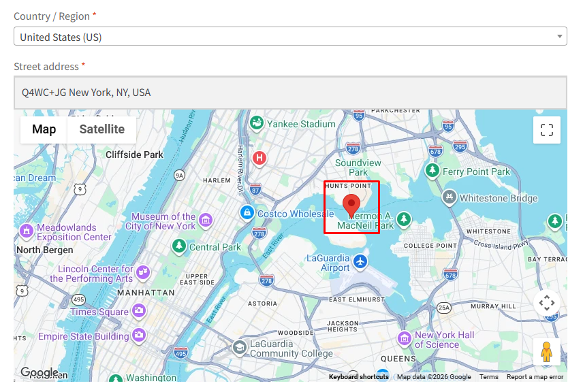Click the EAST ELMHURST label
The height and width of the screenshot is (392, 583).
(x=357, y=299)
